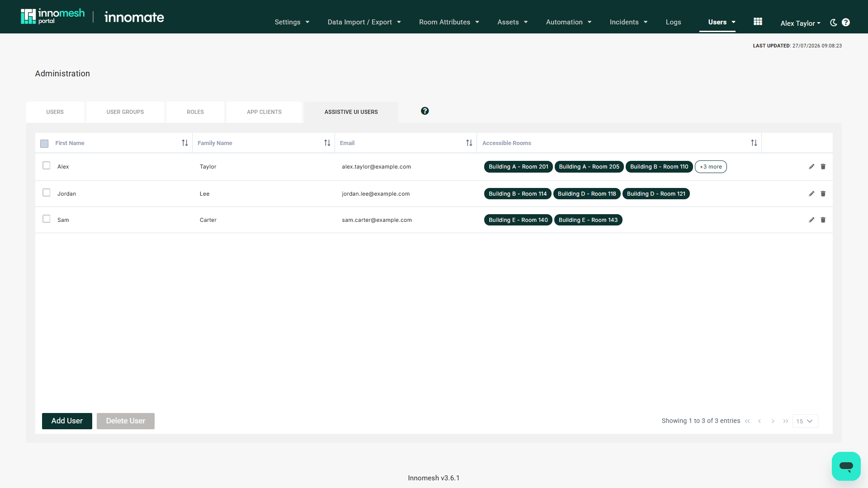Switch to the Users tab
Image resolution: width=868 pixels, height=488 pixels.
click(x=55, y=112)
